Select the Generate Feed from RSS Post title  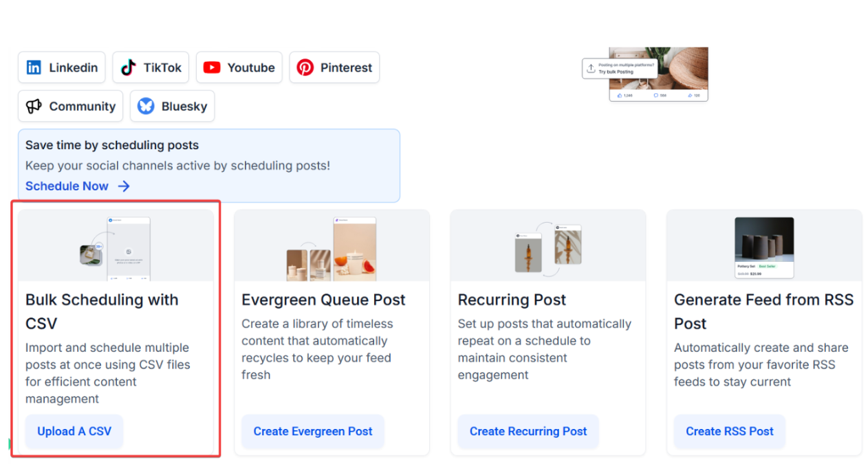(x=763, y=311)
